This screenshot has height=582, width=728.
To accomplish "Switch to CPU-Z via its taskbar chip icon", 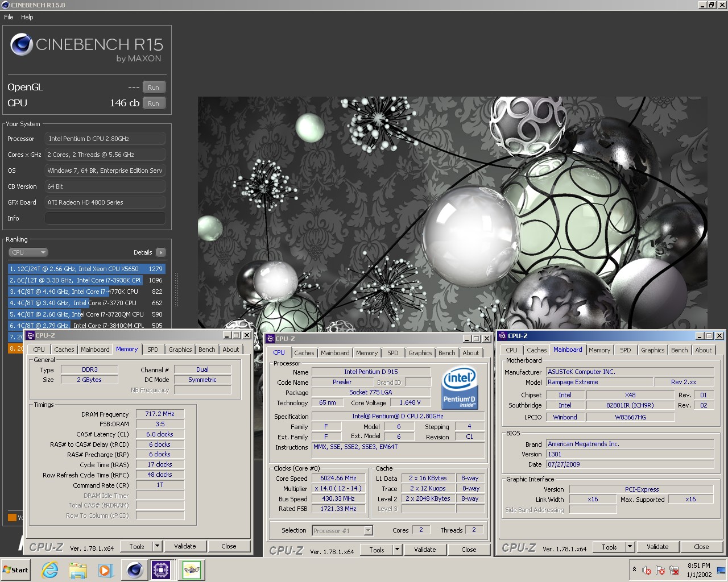I will tap(161, 570).
